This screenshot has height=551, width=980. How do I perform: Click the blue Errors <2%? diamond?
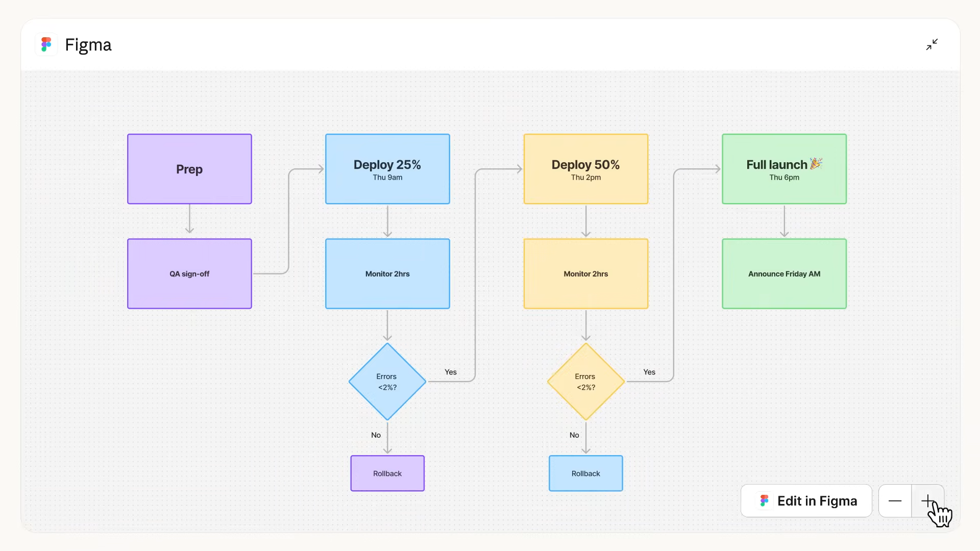[387, 382]
